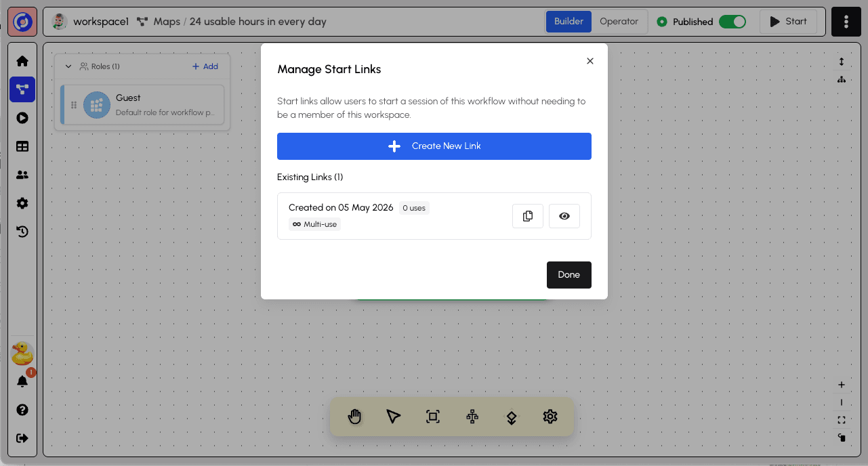The image size is (868, 466).
Task: Click the vertical arrows icon at canvas top-right
Action: point(842,62)
